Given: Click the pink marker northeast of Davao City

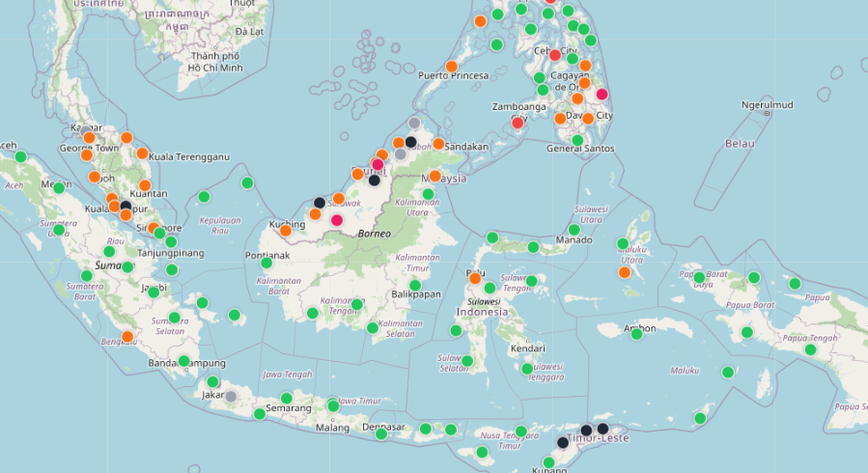Looking at the screenshot, I should point(602,94).
